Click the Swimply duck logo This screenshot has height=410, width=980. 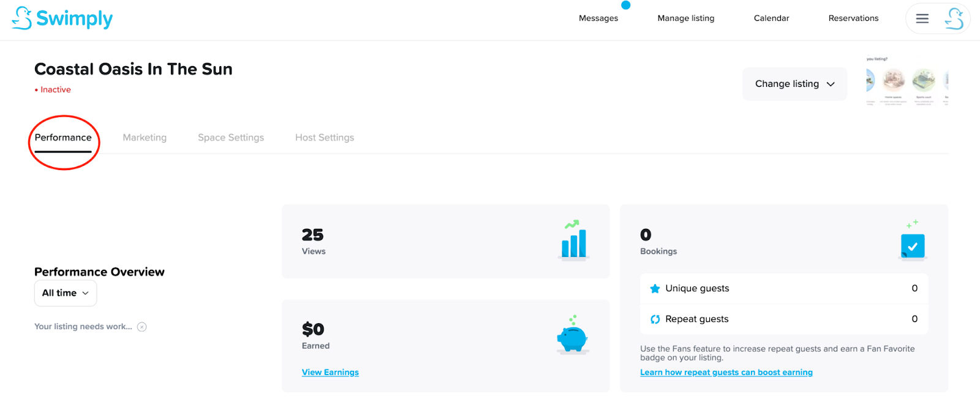[x=22, y=18]
